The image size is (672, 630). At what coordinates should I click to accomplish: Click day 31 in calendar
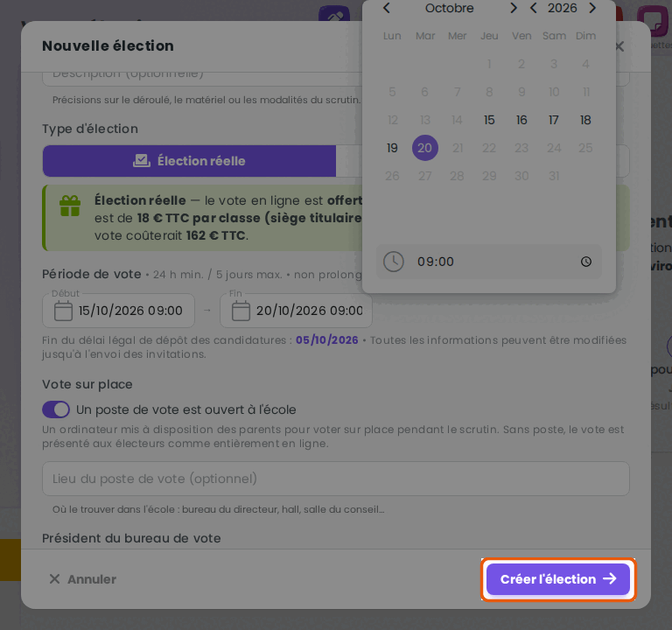tap(554, 176)
